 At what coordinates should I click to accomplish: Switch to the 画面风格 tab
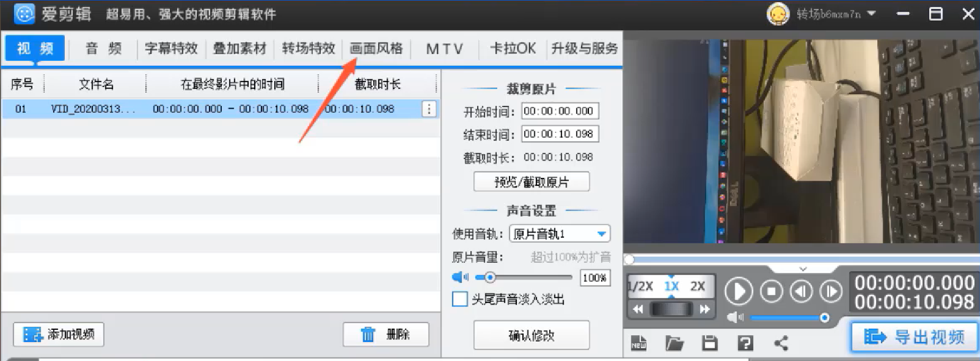click(376, 49)
